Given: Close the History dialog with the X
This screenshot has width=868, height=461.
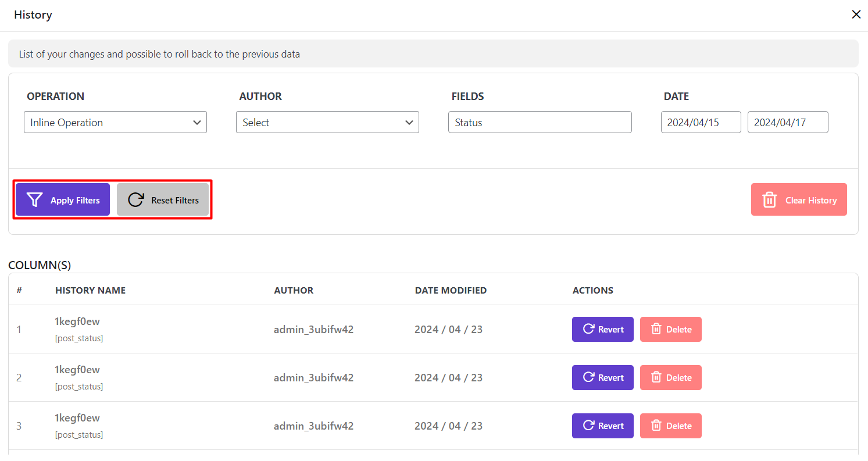Looking at the screenshot, I should pos(856,15).
